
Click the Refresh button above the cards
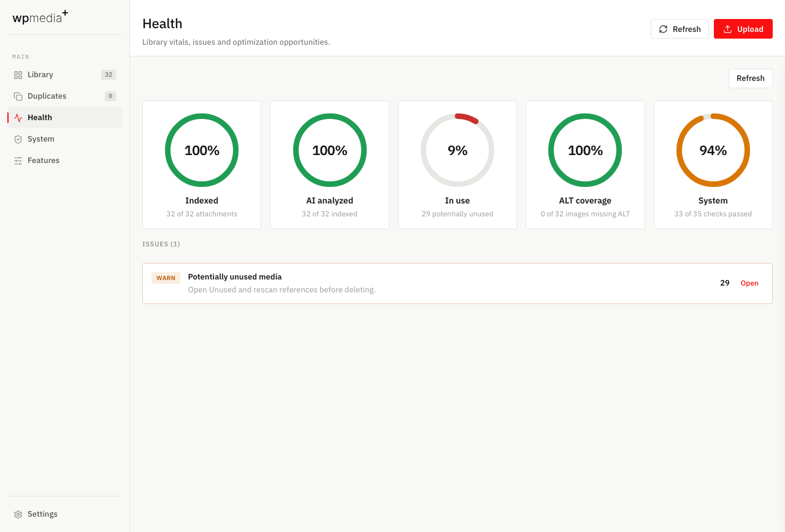pyautogui.click(x=751, y=78)
